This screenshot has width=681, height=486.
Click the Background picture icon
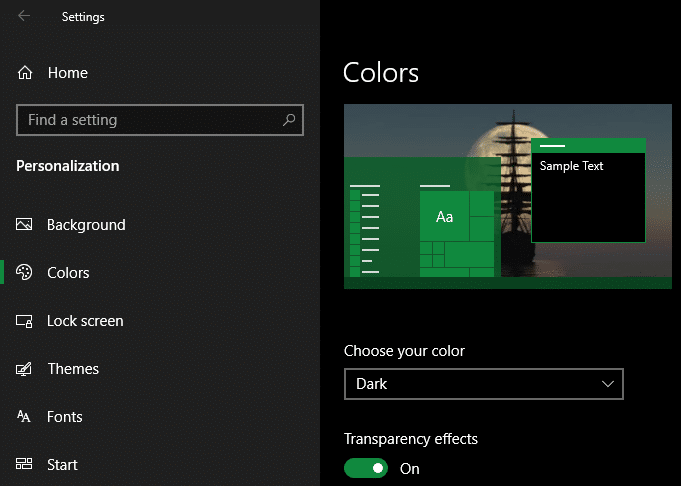pos(24,224)
